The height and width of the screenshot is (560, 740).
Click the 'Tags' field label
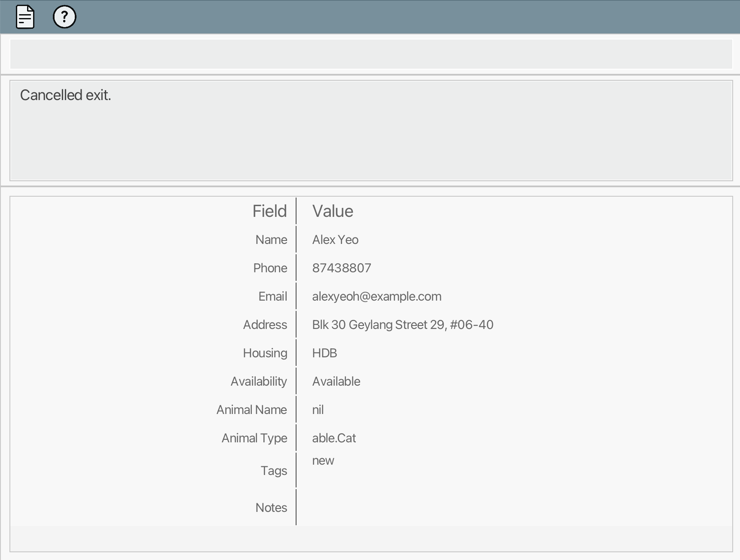(x=274, y=471)
